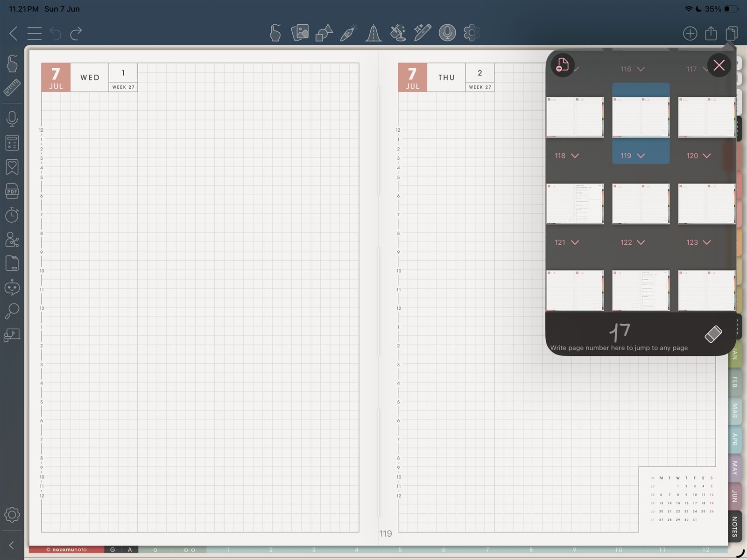Viewport: 747px width, 560px height.
Task: Jump to the APR month tab
Action: (x=734, y=439)
